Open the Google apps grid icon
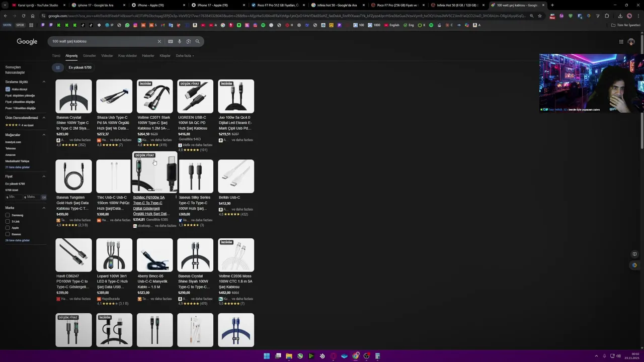The width and height of the screenshot is (644, 362). tap(621, 42)
